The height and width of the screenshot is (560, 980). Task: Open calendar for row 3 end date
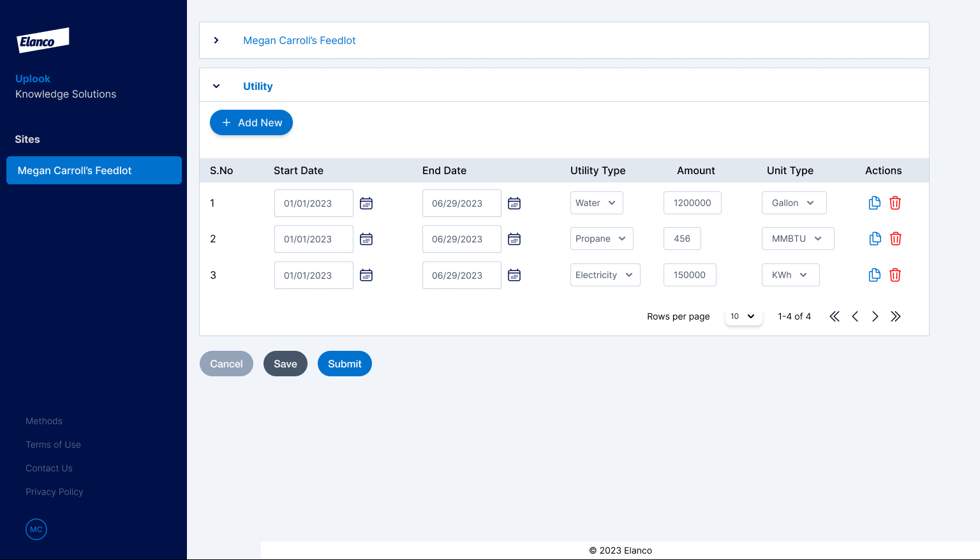pyautogui.click(x=514, y=276)
